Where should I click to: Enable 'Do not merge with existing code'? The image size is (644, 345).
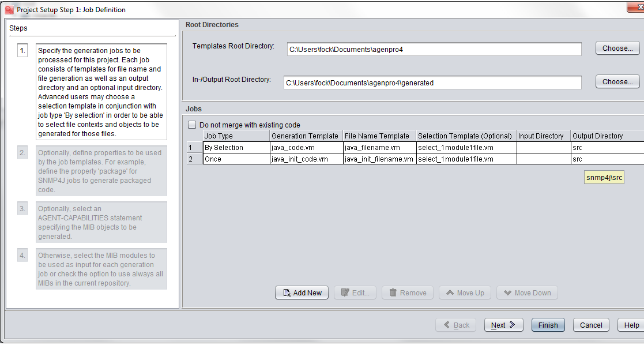[x=192, y=125]
